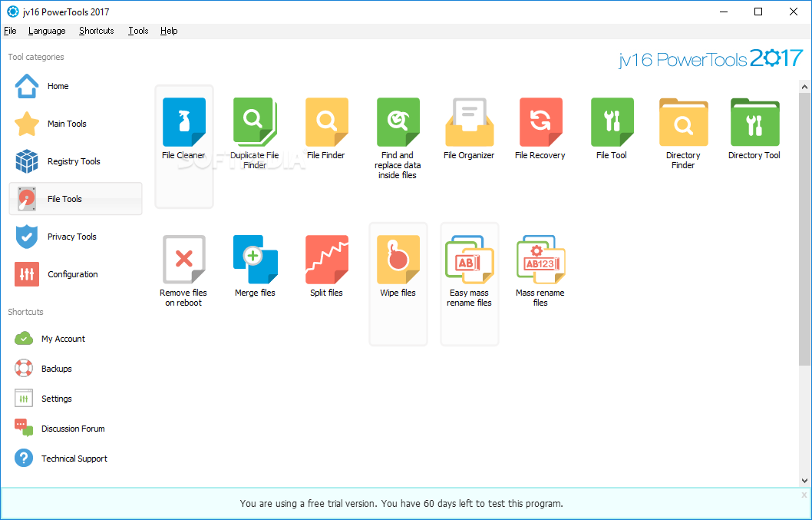
Task: Open the Backups shortcut
Action: (43, 369)
